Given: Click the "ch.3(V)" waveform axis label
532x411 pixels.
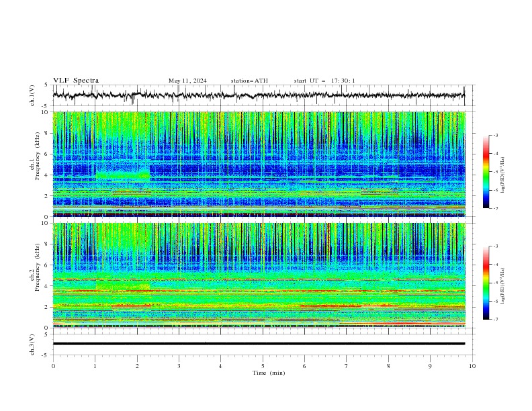Looking at the screenshot, I should click(32, 345).
